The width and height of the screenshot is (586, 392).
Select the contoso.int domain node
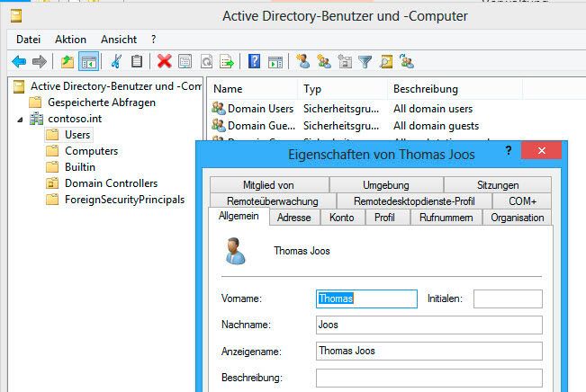75,119
